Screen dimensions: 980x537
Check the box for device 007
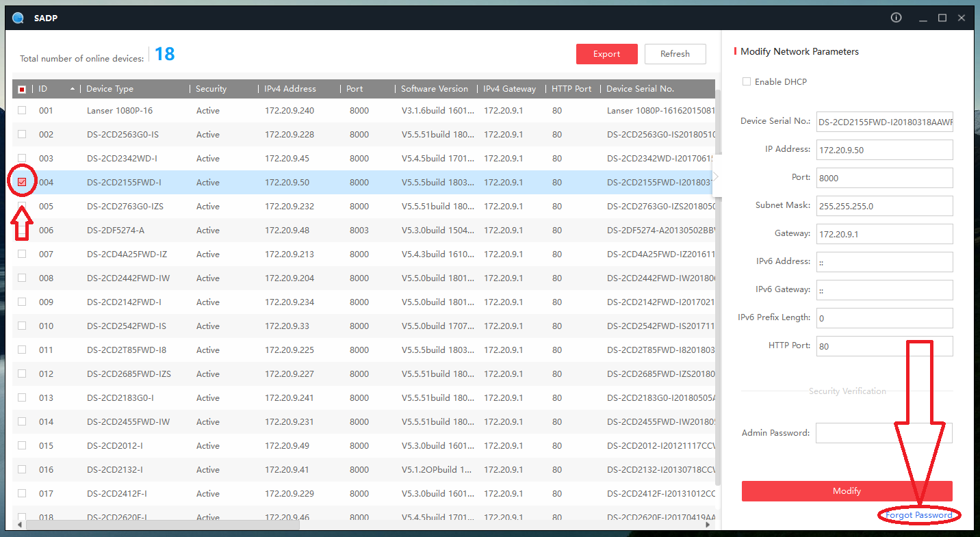pyautogui.click(x=22, y=254)
